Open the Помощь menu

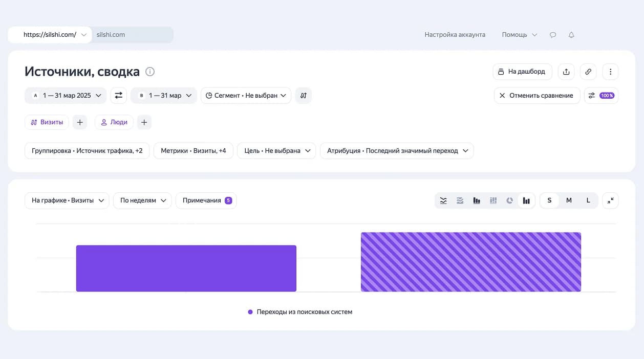coord(519,35)
